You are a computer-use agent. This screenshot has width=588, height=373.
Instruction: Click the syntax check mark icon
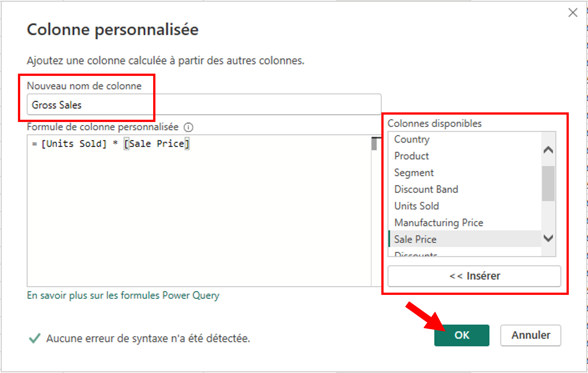(35, 338)
